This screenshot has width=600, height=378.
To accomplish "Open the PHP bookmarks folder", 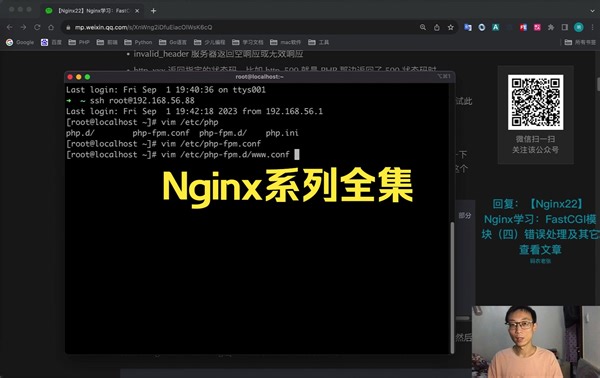I will point(79,42).
